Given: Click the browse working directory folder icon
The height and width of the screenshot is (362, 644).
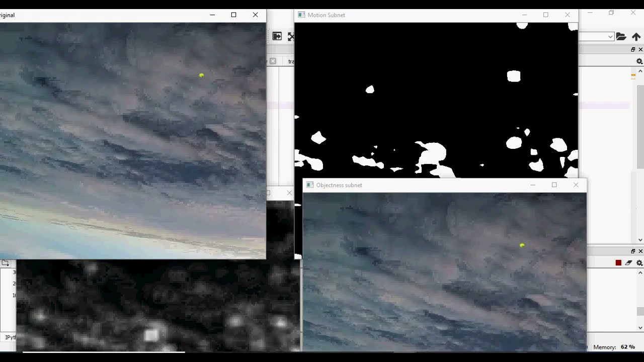Looking at the screenshot, I should (x=621, y=37).
